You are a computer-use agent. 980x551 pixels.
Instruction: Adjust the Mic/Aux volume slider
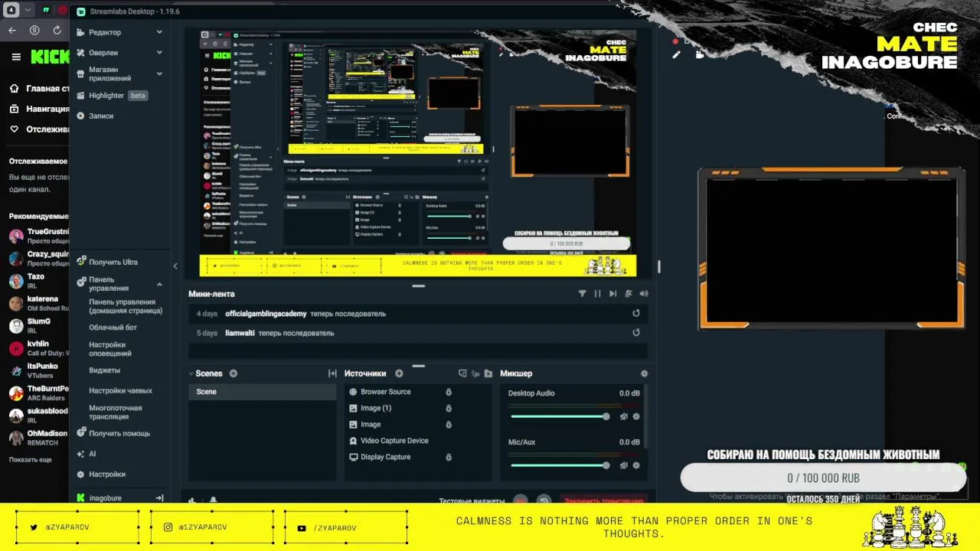(x=560, y=465)
